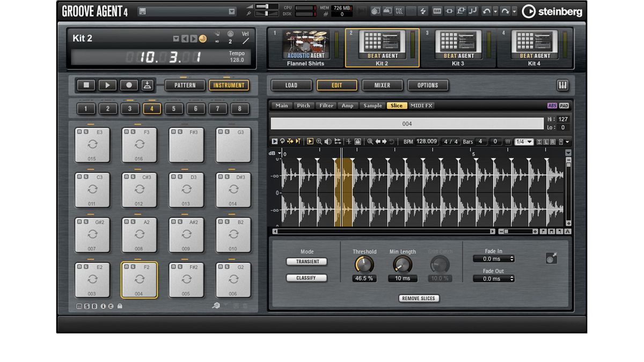Click the MIXER button
644x362 pixels.
coord(382,85)
